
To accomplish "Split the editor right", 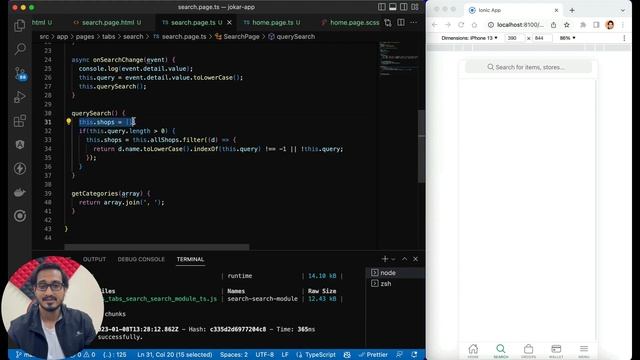I will [401, 22].
